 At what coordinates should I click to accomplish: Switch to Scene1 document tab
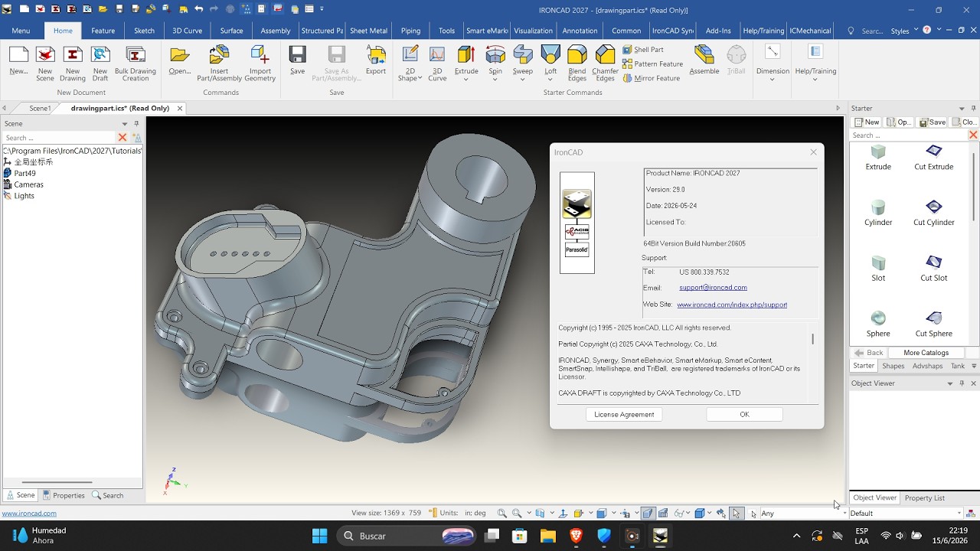click(40, 109)
